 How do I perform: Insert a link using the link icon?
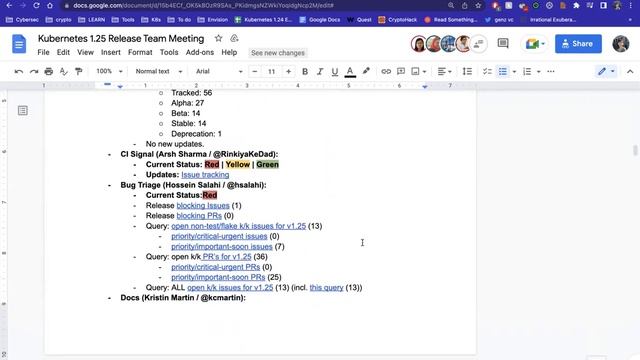point(386,71)
